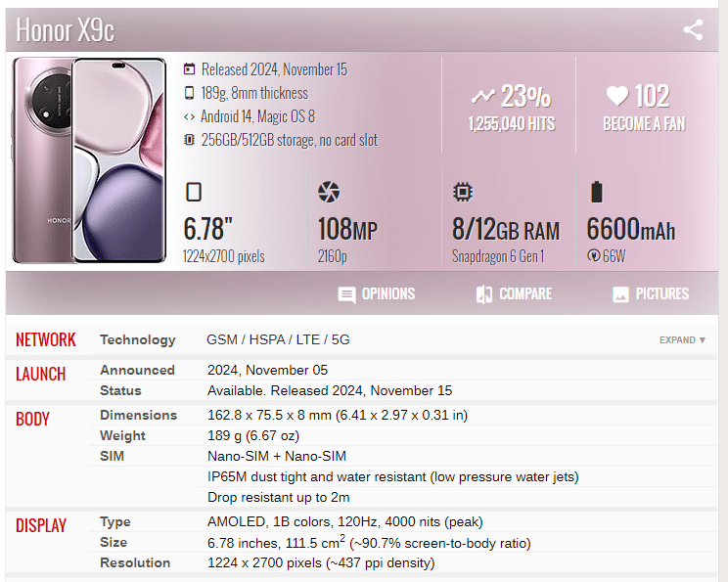This screenshot has width=728, height=582.
Task: Click the Resolution spec label
Action: click(x=135, y=562)
